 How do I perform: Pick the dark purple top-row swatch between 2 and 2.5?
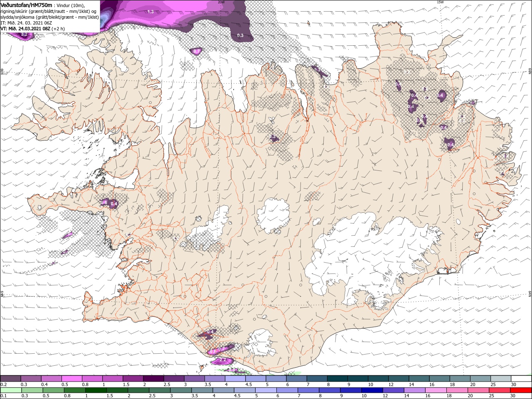click(153, 379)
